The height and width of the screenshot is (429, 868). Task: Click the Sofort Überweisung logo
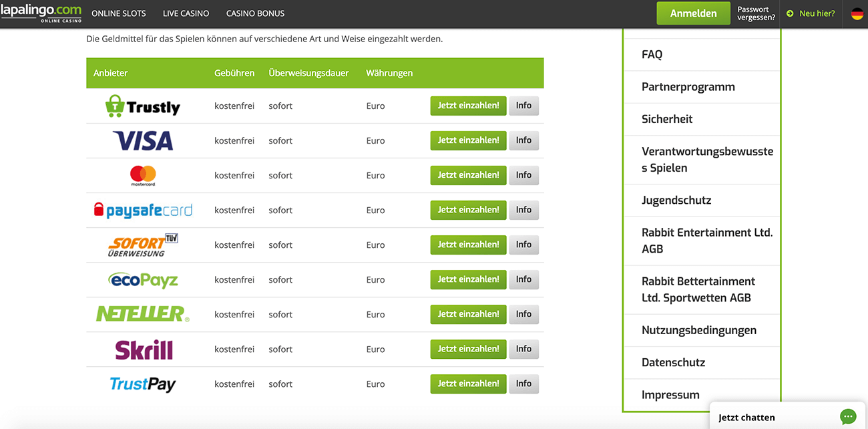click(143, 245)
